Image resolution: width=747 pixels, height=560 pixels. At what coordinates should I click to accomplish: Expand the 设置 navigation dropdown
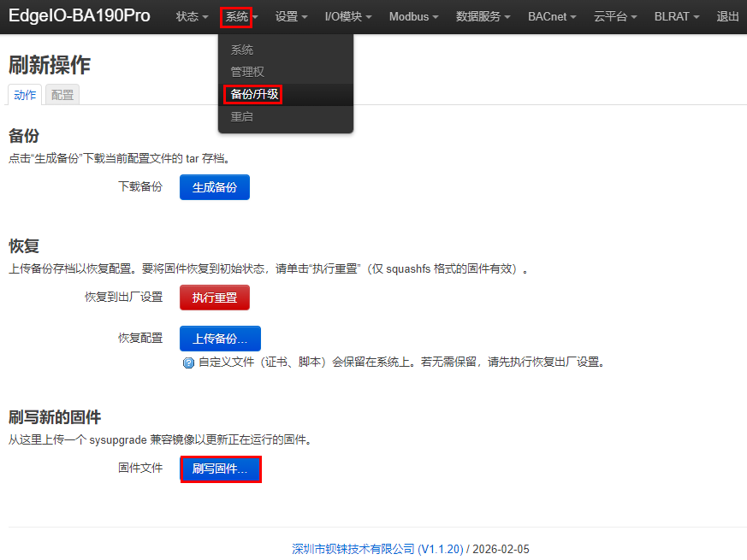click(291, 16)
